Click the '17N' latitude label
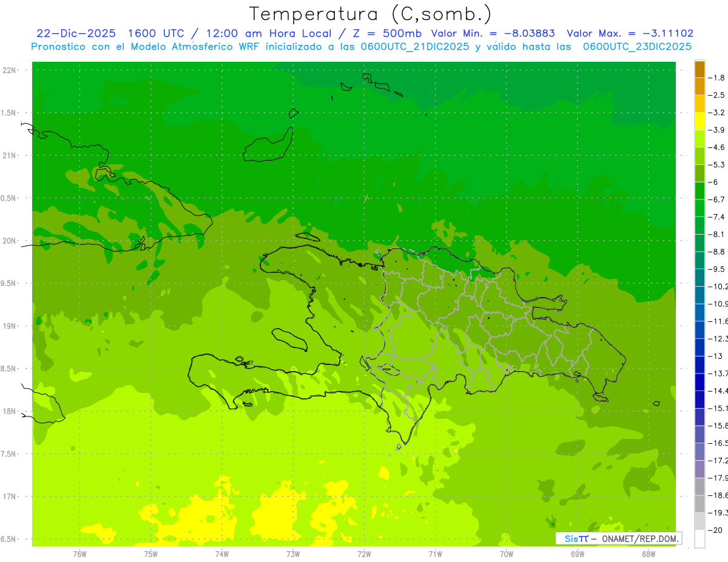Image resolution: width=728 pixels, height=562 pixels. coord(10,497)
